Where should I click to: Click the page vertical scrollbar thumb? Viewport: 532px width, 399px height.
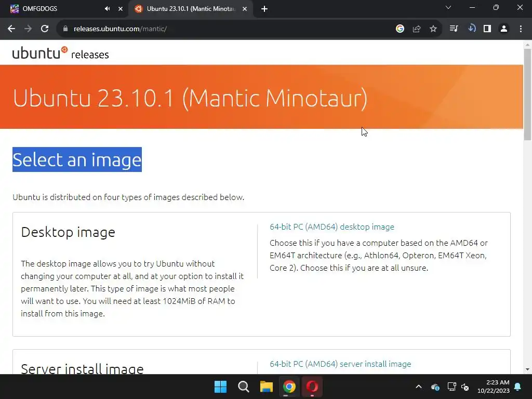527,94
